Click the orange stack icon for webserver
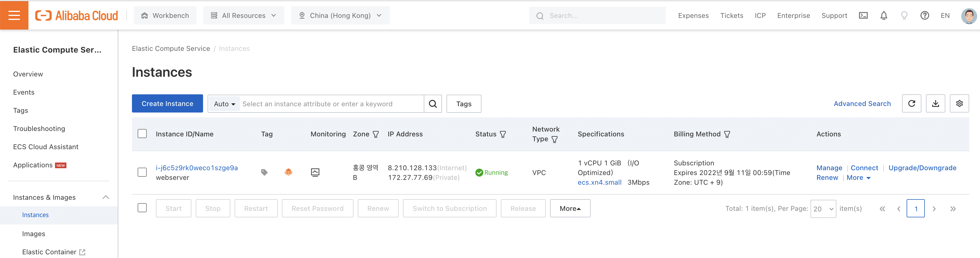 (288, 172)
